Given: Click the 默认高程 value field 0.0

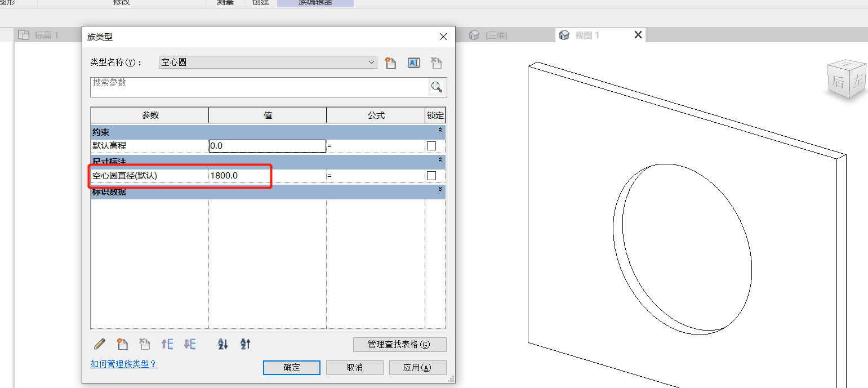Looking at the screenshot, I should (x=267, y=146).
